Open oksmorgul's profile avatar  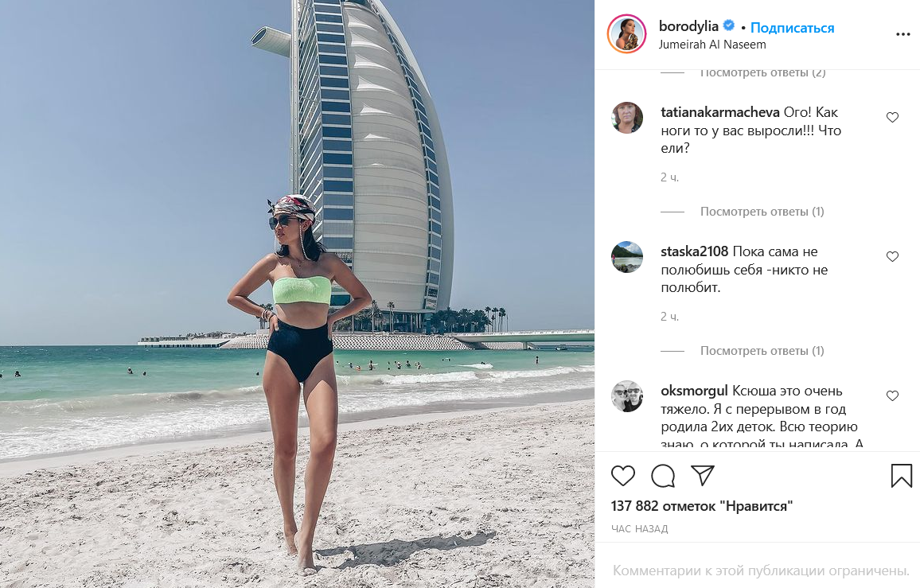tap(627, 396)
